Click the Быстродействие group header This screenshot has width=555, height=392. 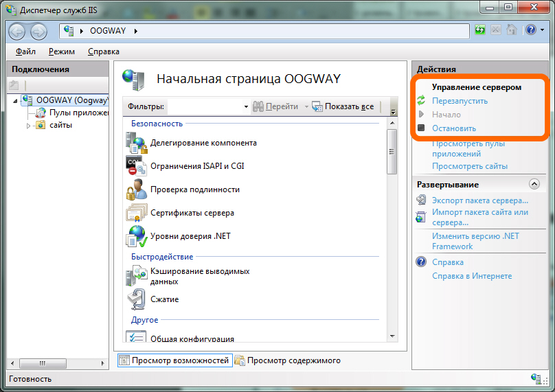pyautogui.click(x=162, y=257)
